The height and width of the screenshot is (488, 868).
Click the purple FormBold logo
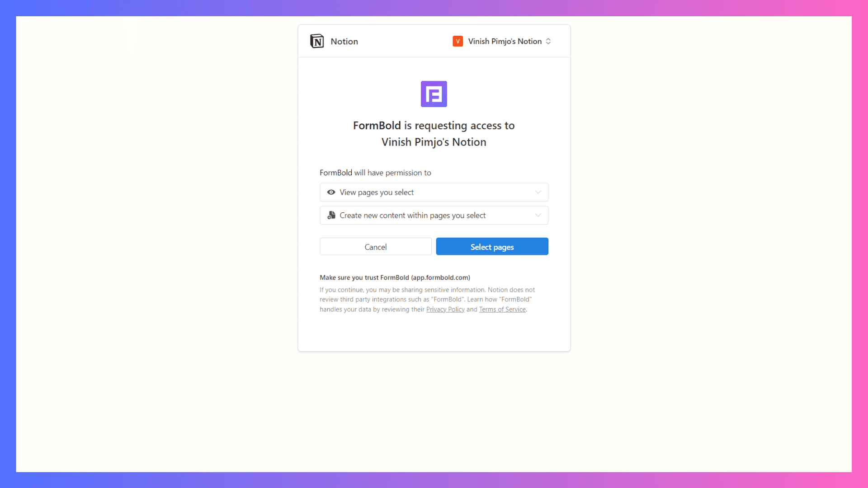pyautogui.click(x=434, y=94)
